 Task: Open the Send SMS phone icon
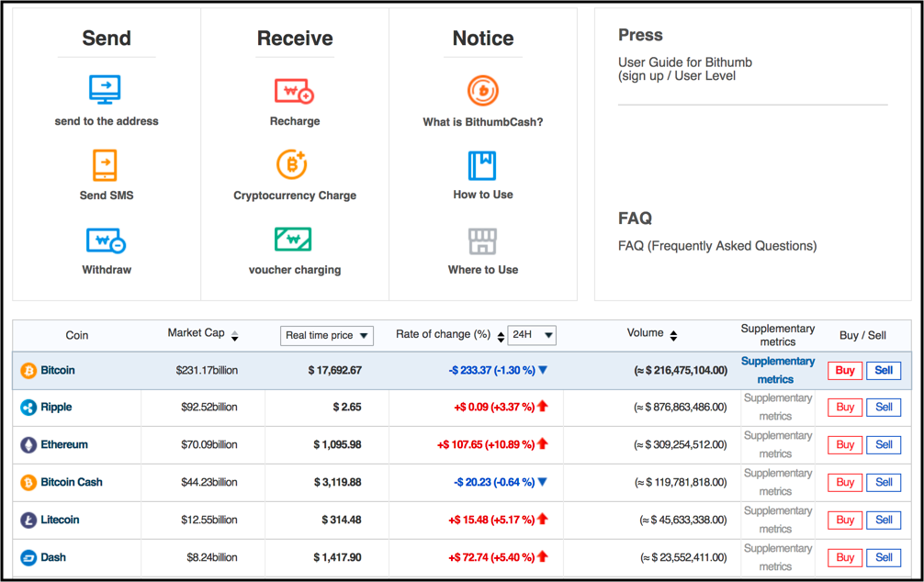tap(106, 165)
